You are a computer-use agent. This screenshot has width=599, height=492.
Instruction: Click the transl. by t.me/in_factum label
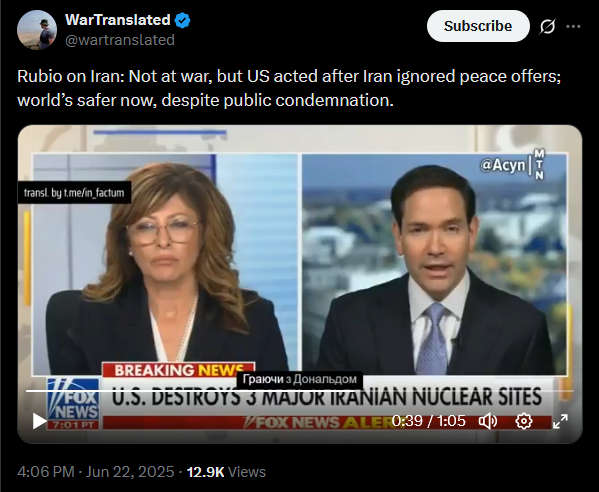(74, 193)
